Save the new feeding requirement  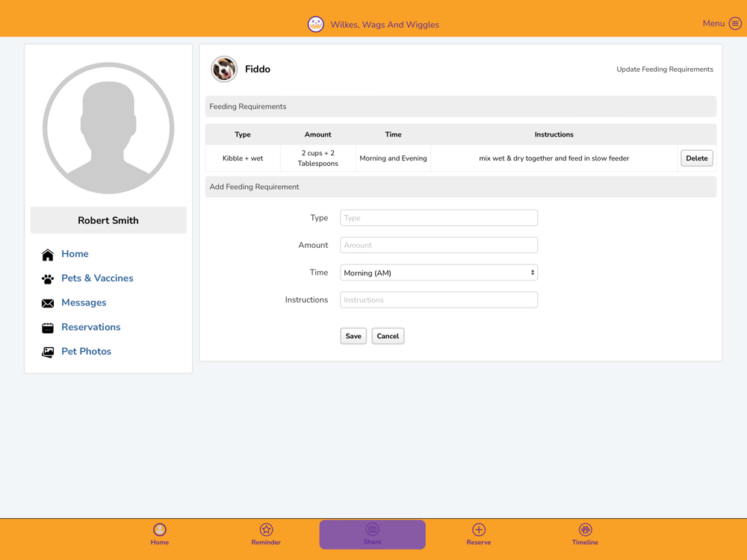click(353, 336)
